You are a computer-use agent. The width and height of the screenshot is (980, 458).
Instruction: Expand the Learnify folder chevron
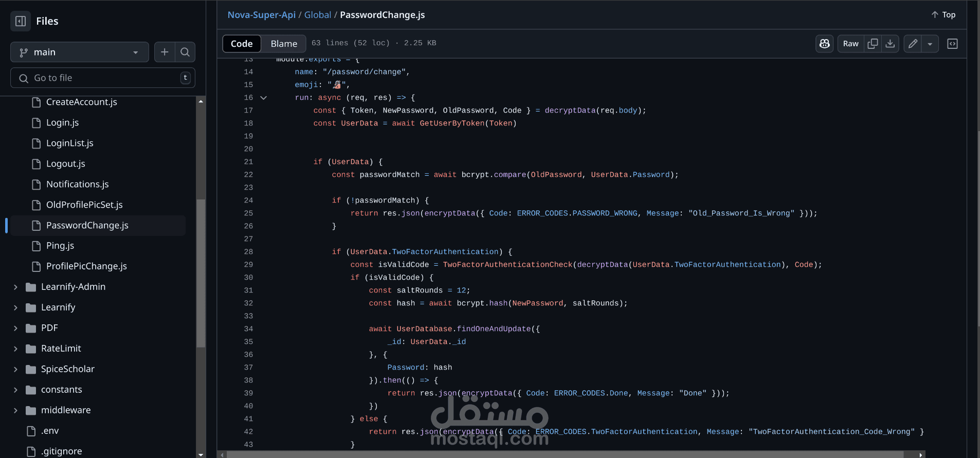tap(15, 307)
